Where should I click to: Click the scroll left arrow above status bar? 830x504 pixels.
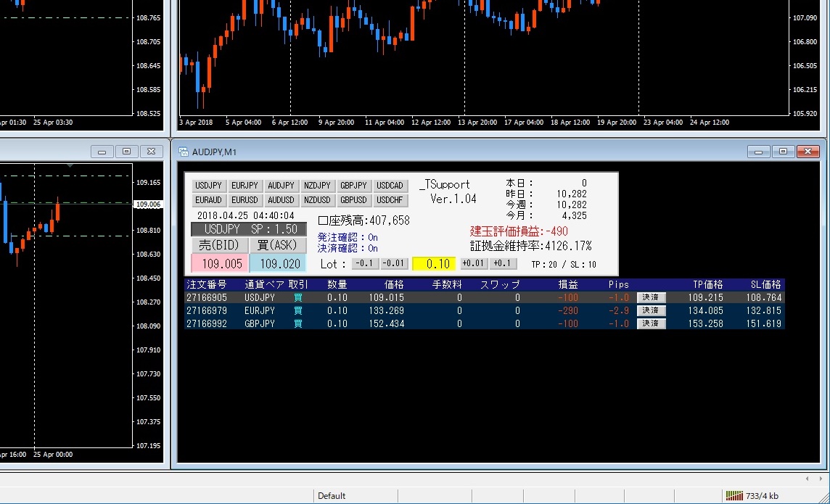click(808, 479)
